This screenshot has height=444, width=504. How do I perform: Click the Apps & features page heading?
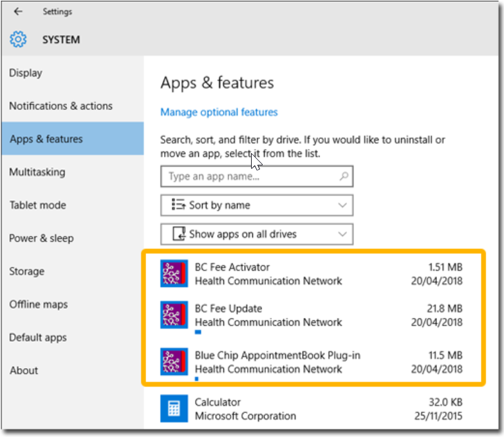pyautogui.click(x=217, y=83)
